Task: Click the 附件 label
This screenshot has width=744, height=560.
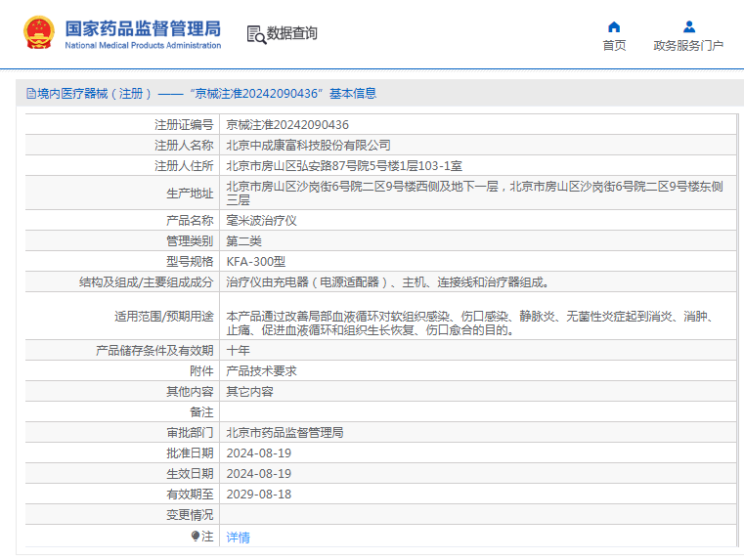Action: [201, 370]
